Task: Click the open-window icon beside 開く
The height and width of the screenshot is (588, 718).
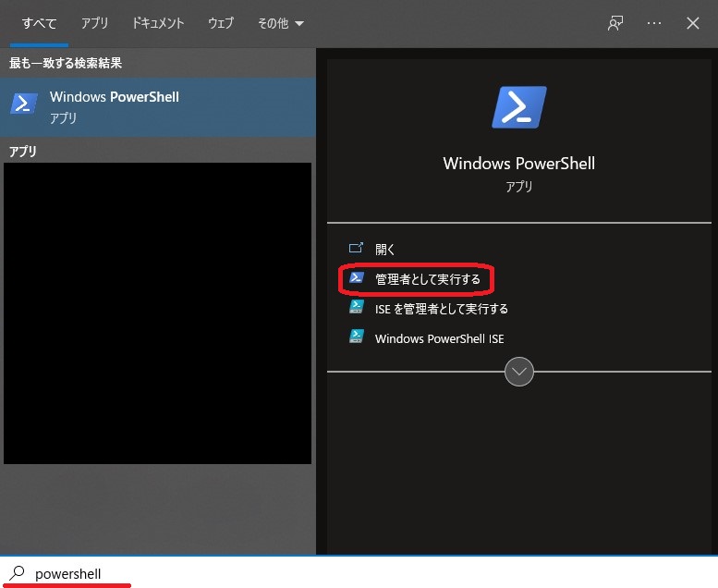Action: click(x=356, y=248)
